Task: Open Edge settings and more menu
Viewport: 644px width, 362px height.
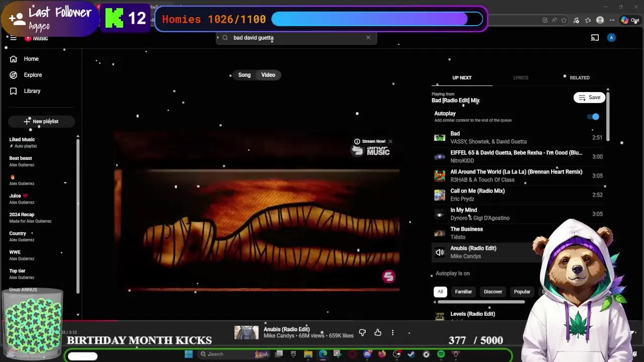Action: (x=612, y=20)
